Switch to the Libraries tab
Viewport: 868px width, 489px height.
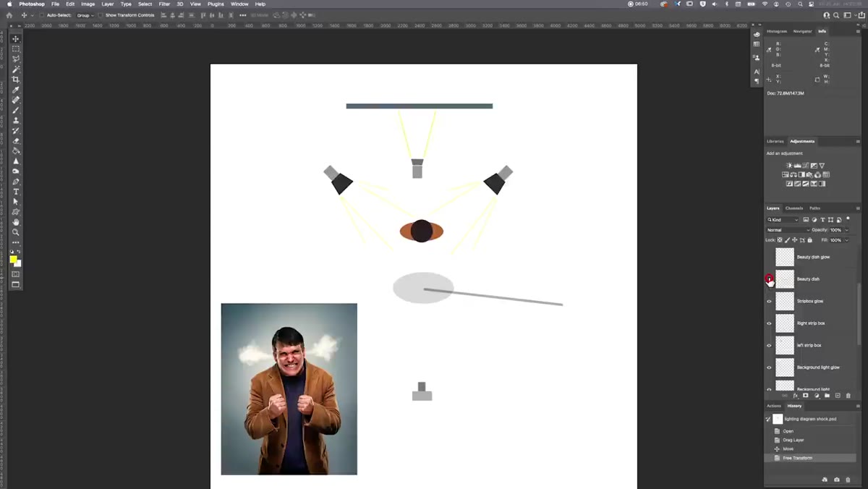point(775,141)
